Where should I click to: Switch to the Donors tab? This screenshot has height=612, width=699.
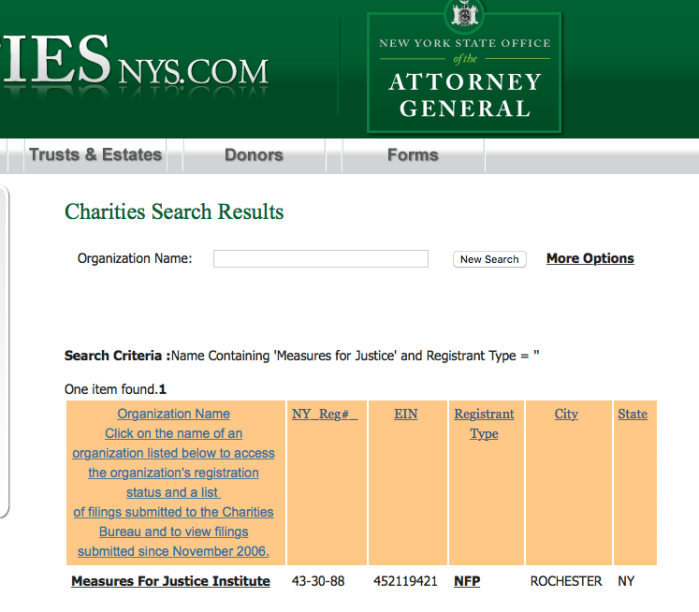click(253, 155)
